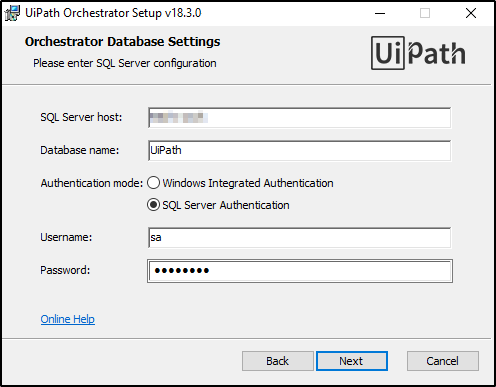Click the title bar text of the window
This screenshot has width=496, height=387.
(113, 13)
